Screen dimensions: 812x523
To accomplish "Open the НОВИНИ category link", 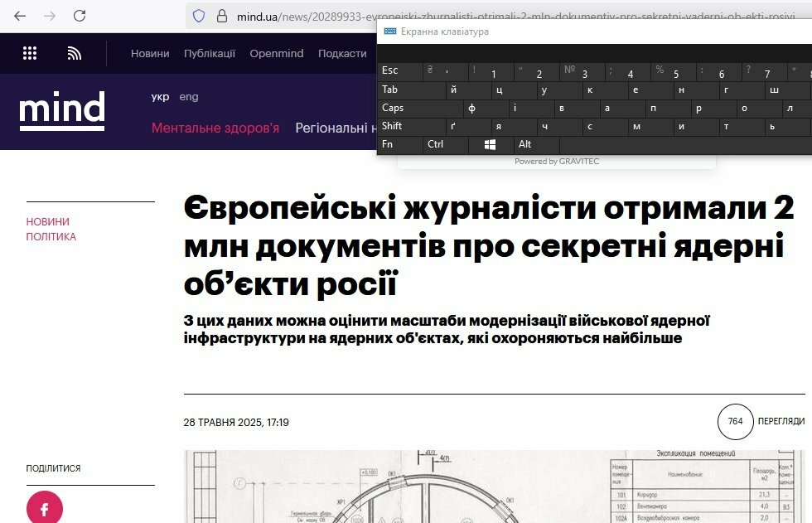I will tap(48, 221).
